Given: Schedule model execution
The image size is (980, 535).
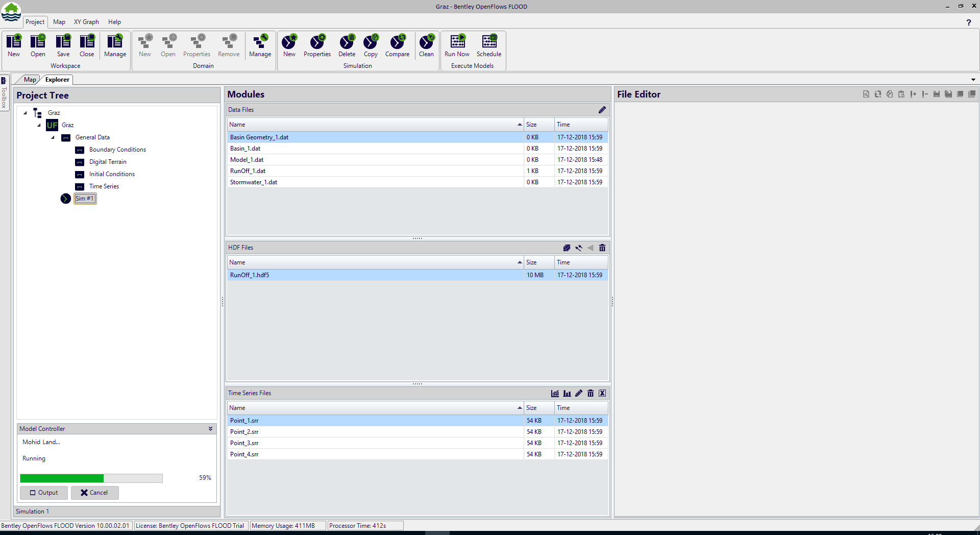Looking at the screenshot, I should 489,45.
